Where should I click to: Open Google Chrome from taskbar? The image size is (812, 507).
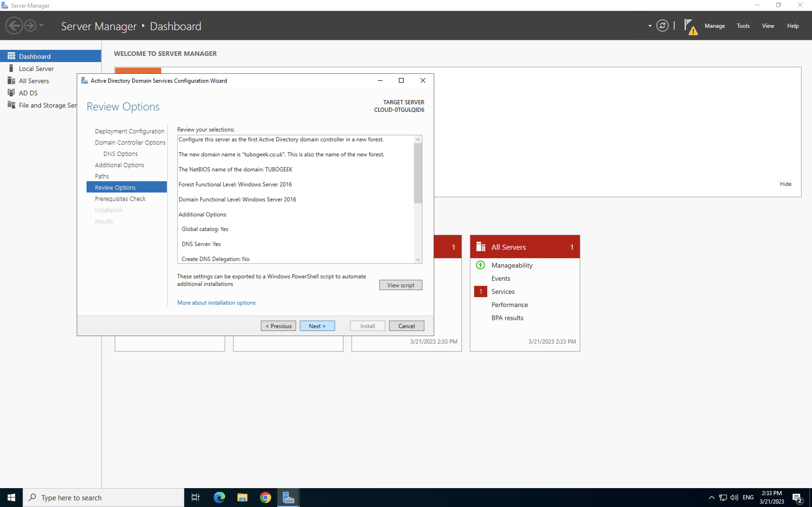[x=265, y=497]
